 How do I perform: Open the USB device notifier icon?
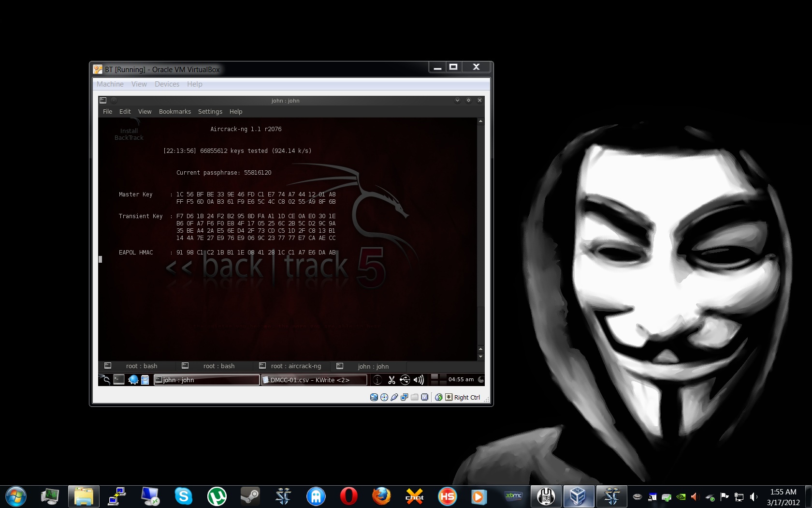[405, 380]
